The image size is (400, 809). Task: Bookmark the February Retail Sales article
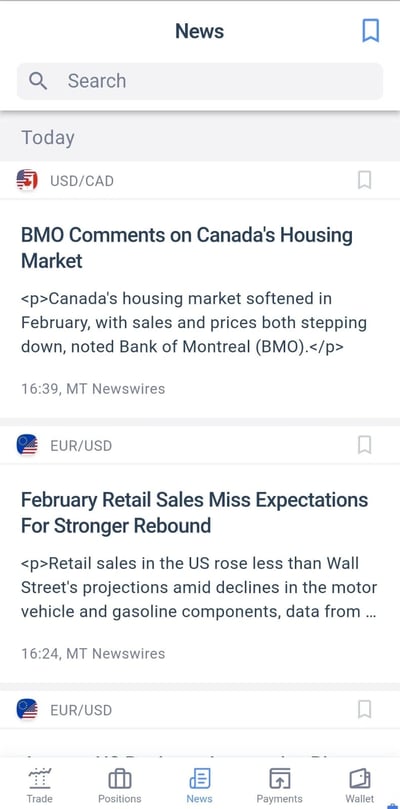tap(364, 445)
